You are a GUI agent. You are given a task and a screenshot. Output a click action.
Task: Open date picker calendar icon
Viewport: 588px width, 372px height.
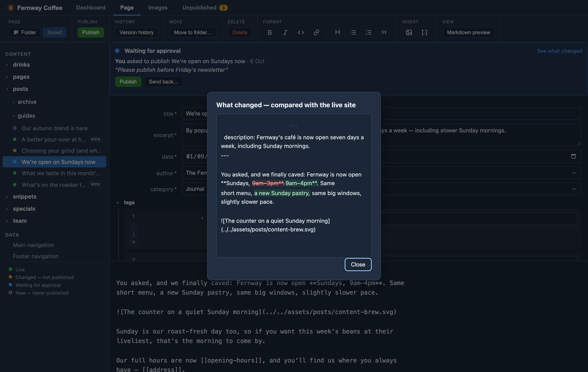click(x=573, y=156)
